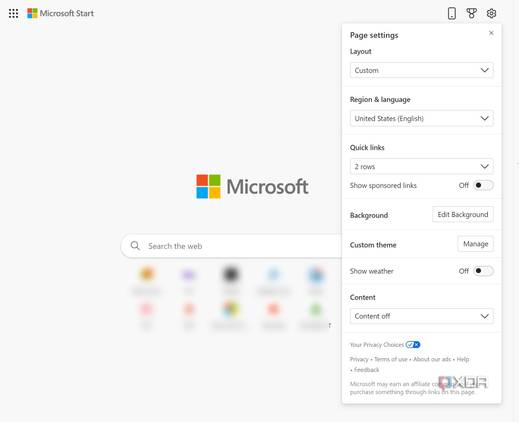
Task: Click the central Microsoft logo
Action: pyautogui.click(x=252, y=186)
